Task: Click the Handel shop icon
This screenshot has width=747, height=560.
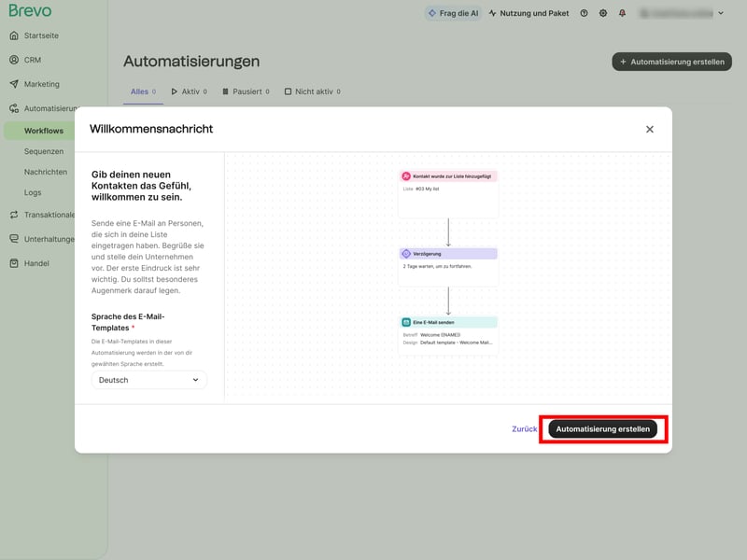Action: point(14,263)
